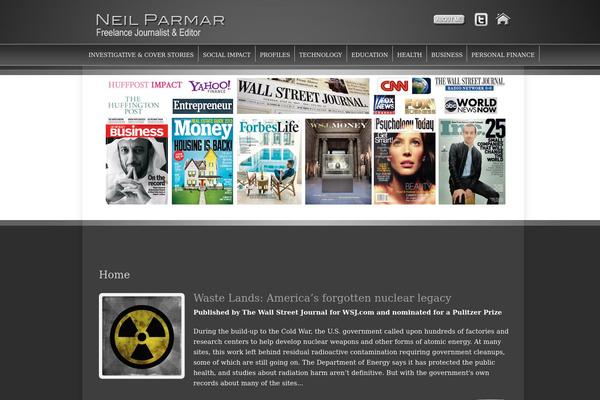
Task: Click the globe icon beside CNN
Action: pos(421,86)
